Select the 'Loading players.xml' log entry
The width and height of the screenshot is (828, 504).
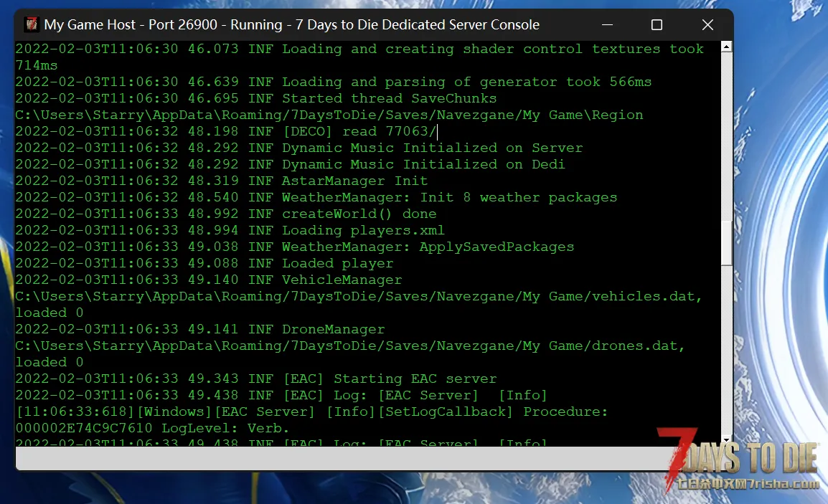click(230, 230)
